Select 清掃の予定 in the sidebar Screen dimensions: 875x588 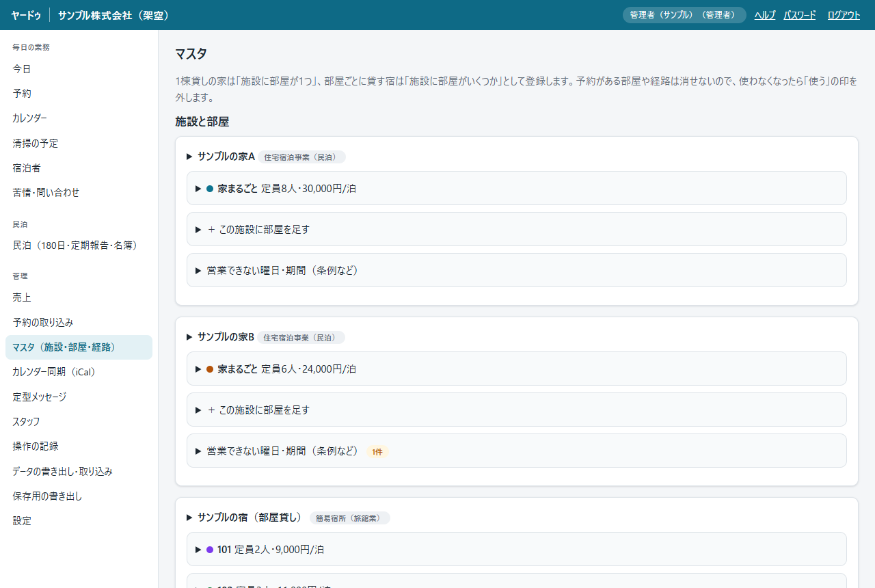pos(79,143)
